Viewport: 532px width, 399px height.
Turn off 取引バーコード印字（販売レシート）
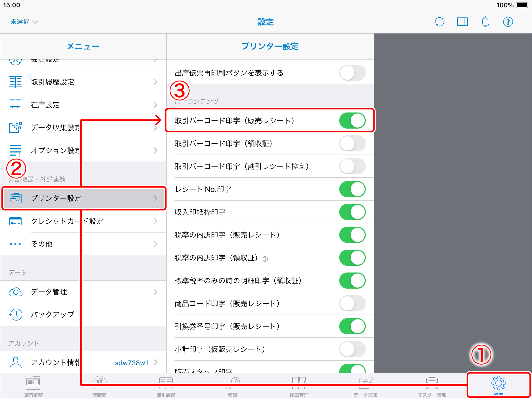(352, 121)
